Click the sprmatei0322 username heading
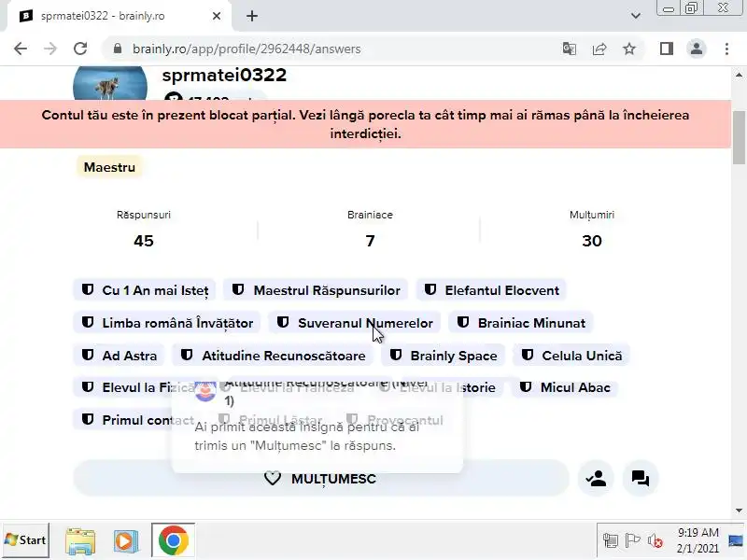 [x=224, y=75]
